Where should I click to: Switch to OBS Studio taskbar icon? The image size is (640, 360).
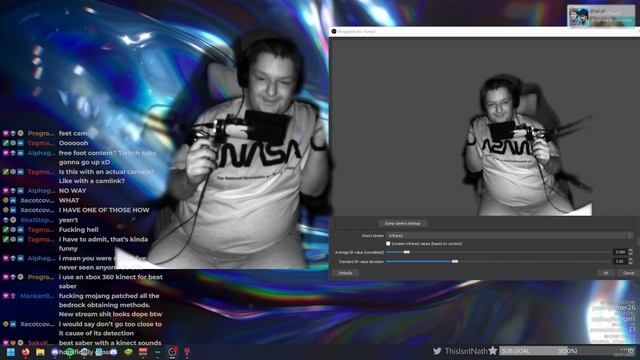point(172,352)
